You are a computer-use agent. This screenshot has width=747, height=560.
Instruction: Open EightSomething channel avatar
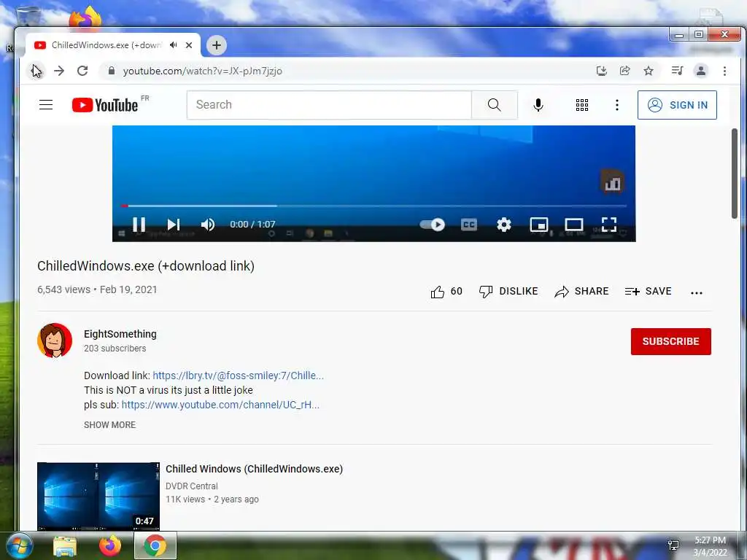(x=55, y=341)
